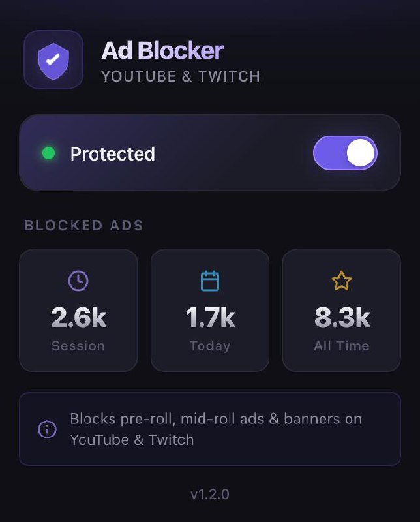The image size is (420, 522).
Task: Click the Blocked Ads section heading
Action: tap(83, 226)
